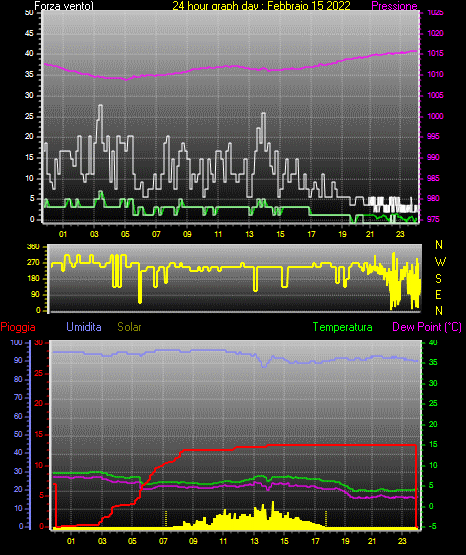Click the green '35' temperature axis value
Image resolution: width=466 pixels, height=555 pixels.
click(433, 362)
